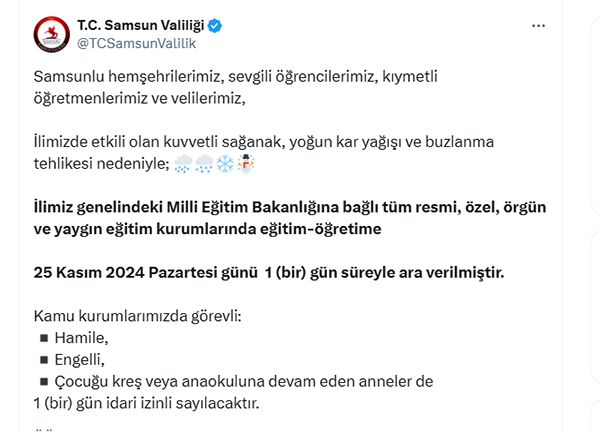Click the snowman emoji

[246, 164]
